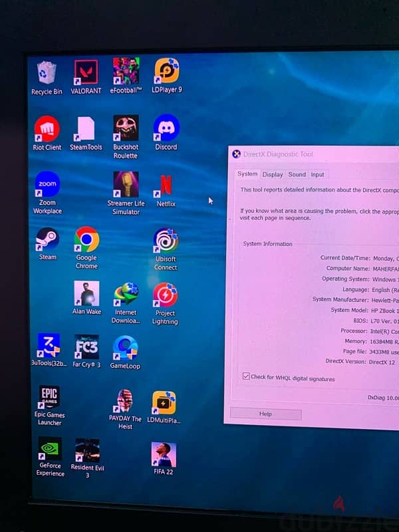The width and height of the screenshot is (399, 532).
Task: Switch to the Display tab
Action: [273, 174]
